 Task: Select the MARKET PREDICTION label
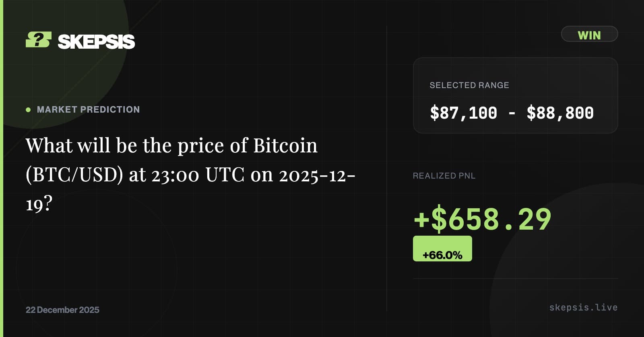(x=88, y=109)
